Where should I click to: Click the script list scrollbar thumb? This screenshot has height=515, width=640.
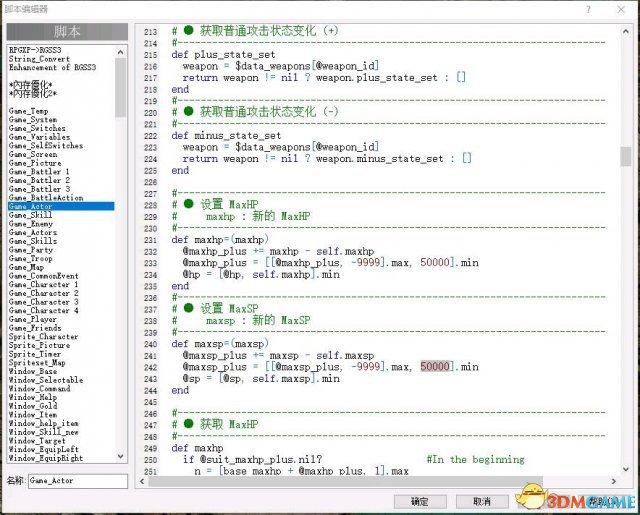point(120,87)
